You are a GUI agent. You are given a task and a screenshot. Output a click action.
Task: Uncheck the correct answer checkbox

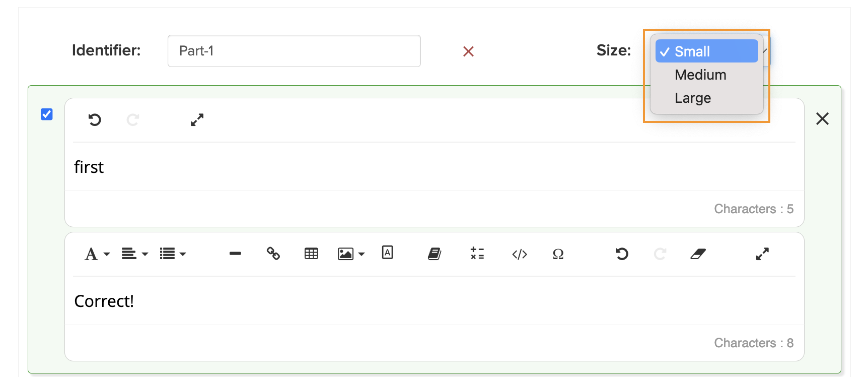point(47,114)
